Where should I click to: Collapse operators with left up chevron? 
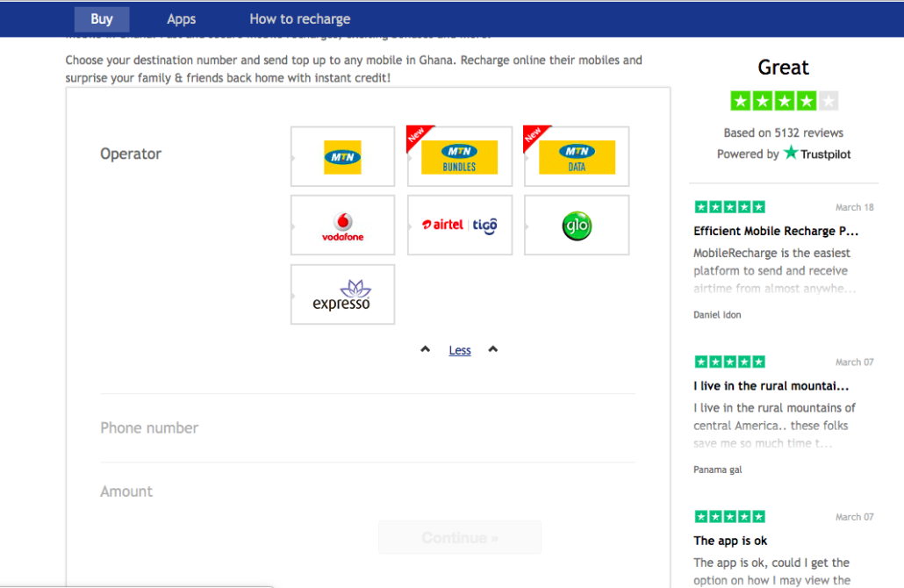click(426, 349)
